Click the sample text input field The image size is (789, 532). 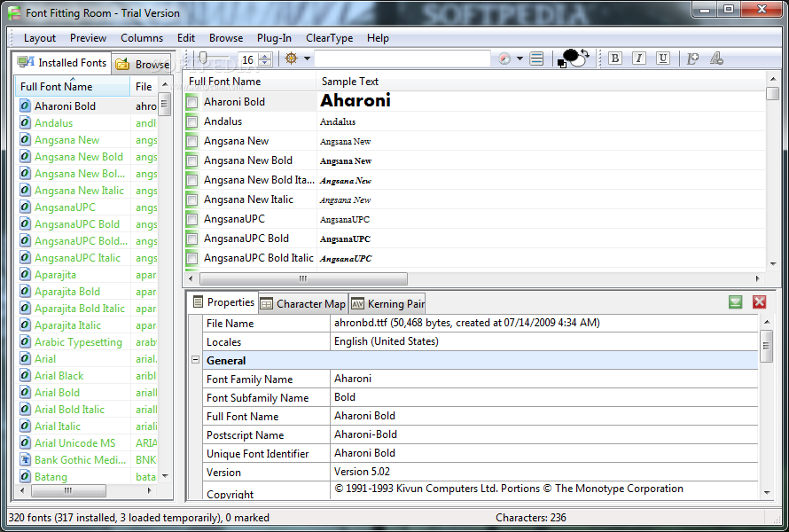[402, 59]
